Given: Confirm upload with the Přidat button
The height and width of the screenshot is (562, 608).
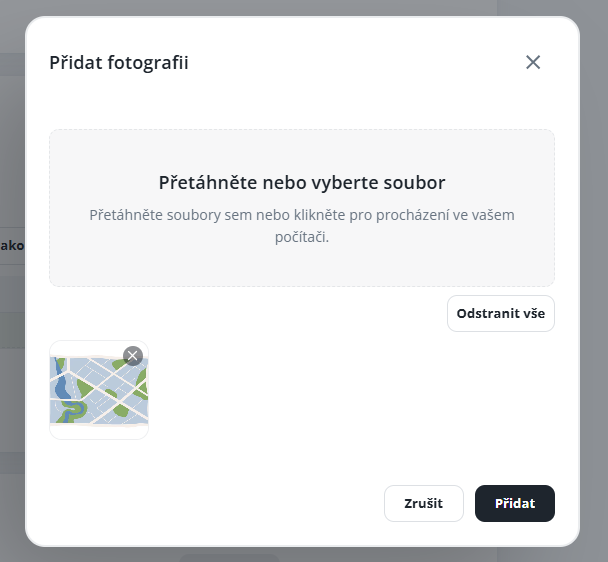Looking at the screenshot, I should coord(514,503).
